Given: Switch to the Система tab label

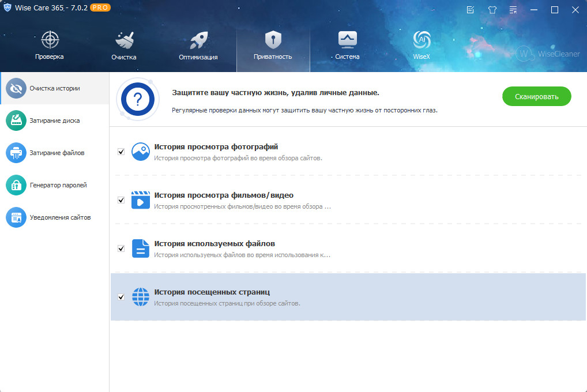Looking at the screenshot, I should [x=347, y=56].
